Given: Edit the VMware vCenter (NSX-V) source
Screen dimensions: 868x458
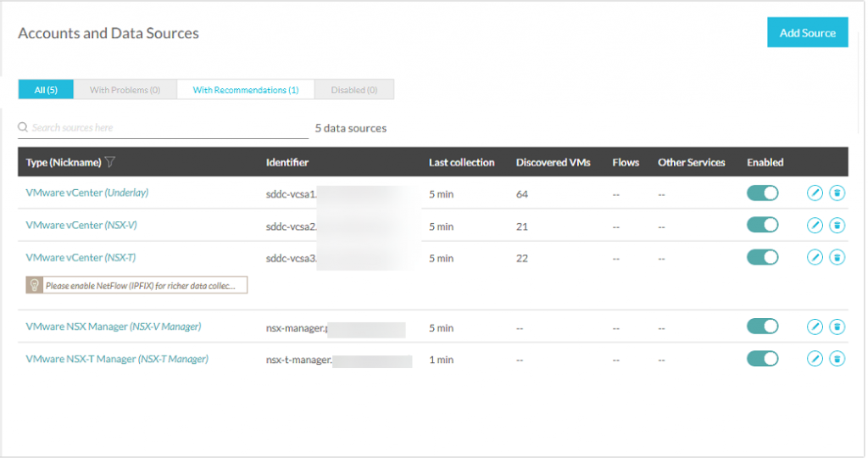Looking at the screenshot, I should point(815,226).
